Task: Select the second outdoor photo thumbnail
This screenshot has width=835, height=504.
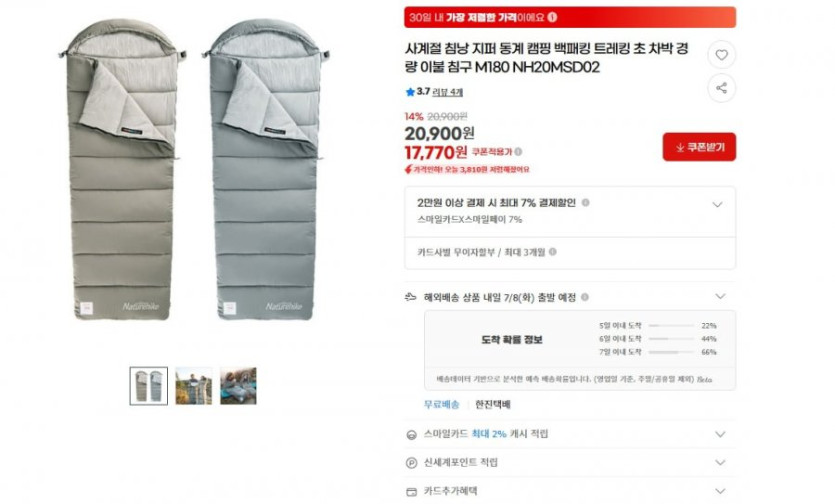Action: [193, 386]
